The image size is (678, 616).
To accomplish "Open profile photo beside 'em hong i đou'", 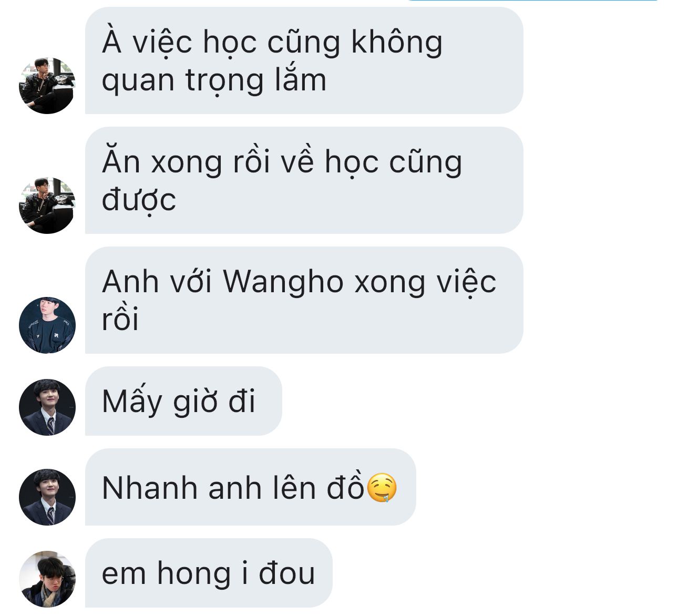I will point(47,579).
